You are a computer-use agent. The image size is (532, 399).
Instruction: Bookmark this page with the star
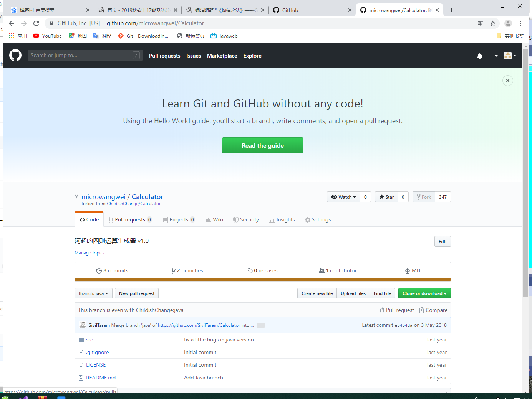493,23
